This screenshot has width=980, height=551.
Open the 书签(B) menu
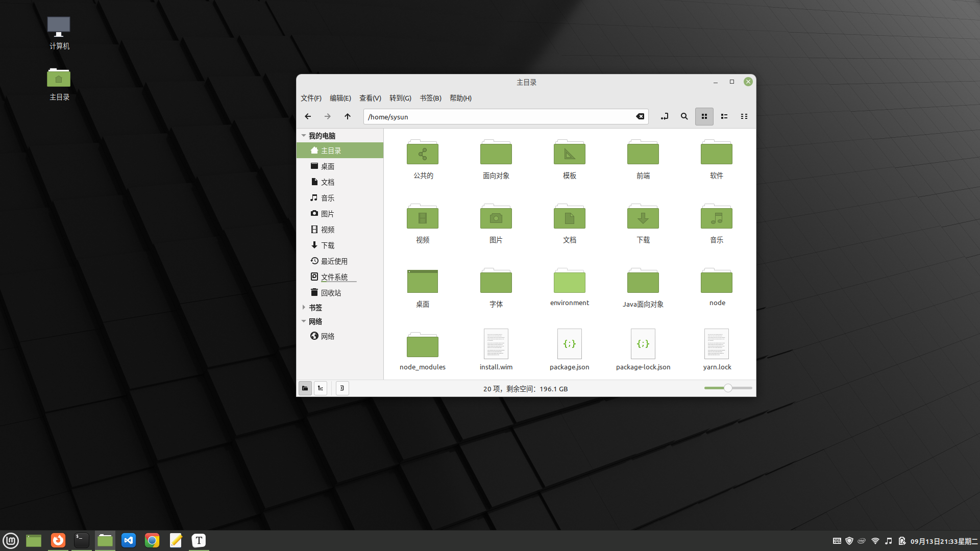click(430, 98)
